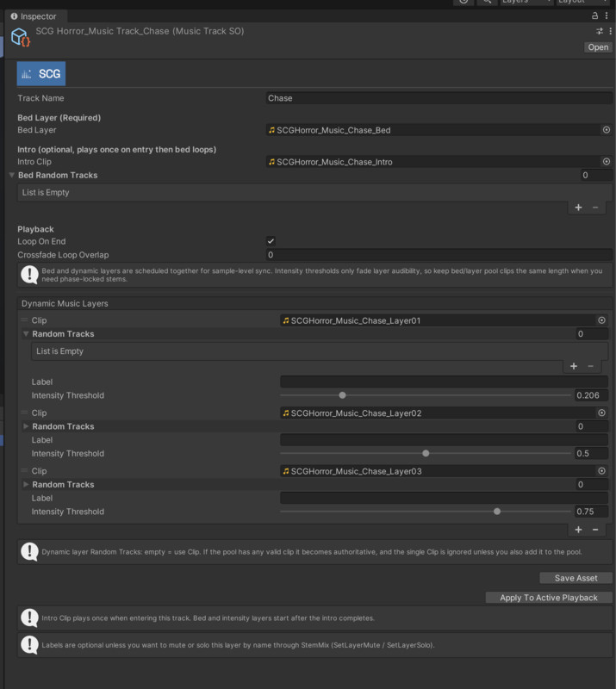Add element to Bed Random Tracks
The height and width of the screenshot is (689, 616).
point(578,208)
